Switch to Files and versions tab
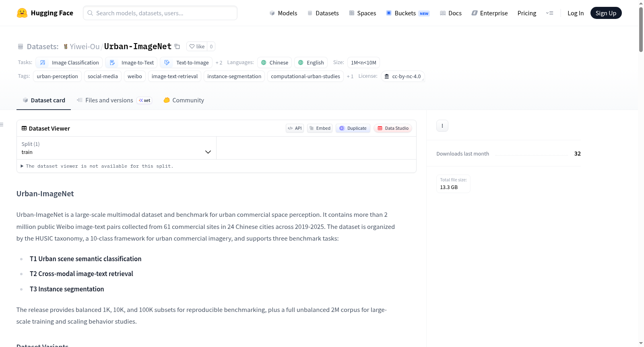644x347 pixels. point(114,100)
